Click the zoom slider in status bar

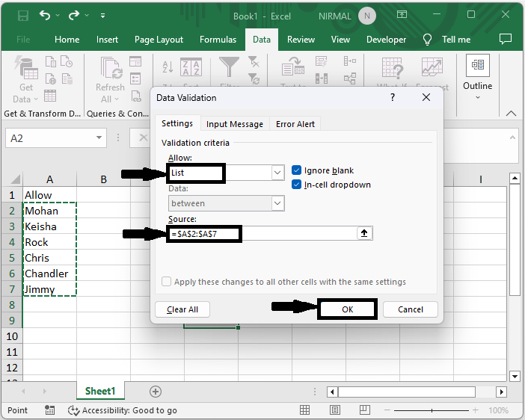click(x=432, y=410)
